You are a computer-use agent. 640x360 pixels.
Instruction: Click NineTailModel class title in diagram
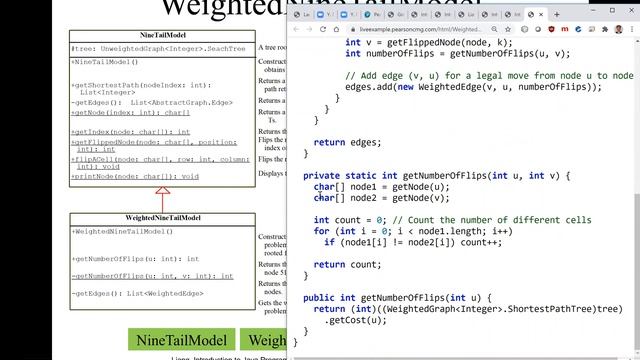(x=162, y=36)
